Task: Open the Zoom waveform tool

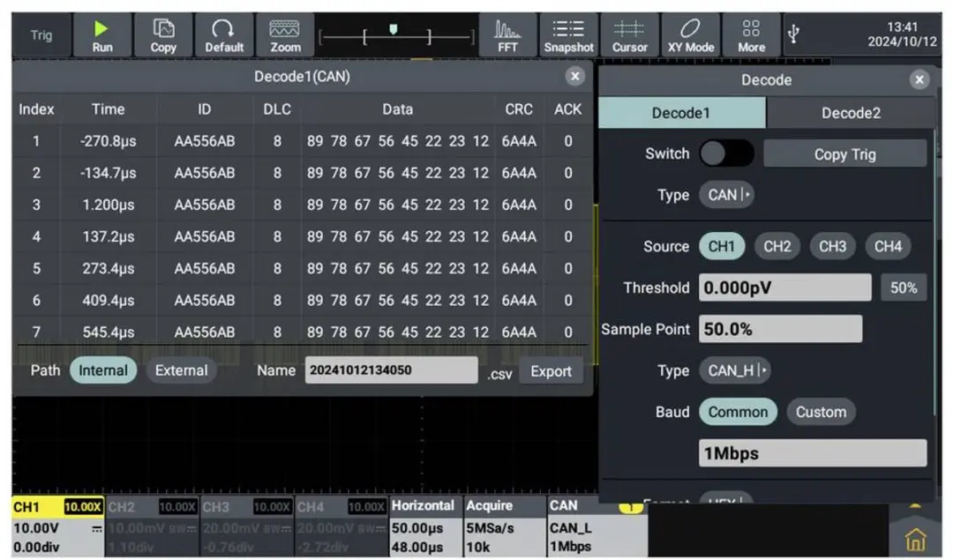Action: (x=285, y=35)
